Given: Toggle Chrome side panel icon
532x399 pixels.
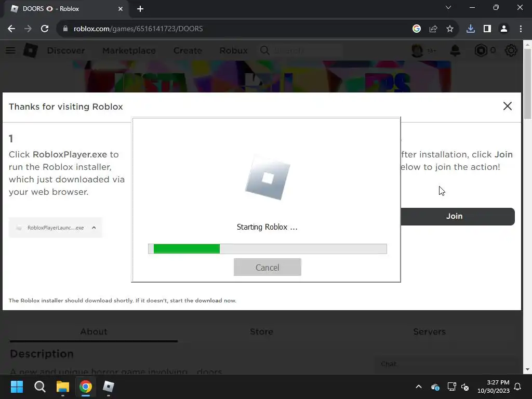Looking at the screenshot, I should click(x=487, y=29).
